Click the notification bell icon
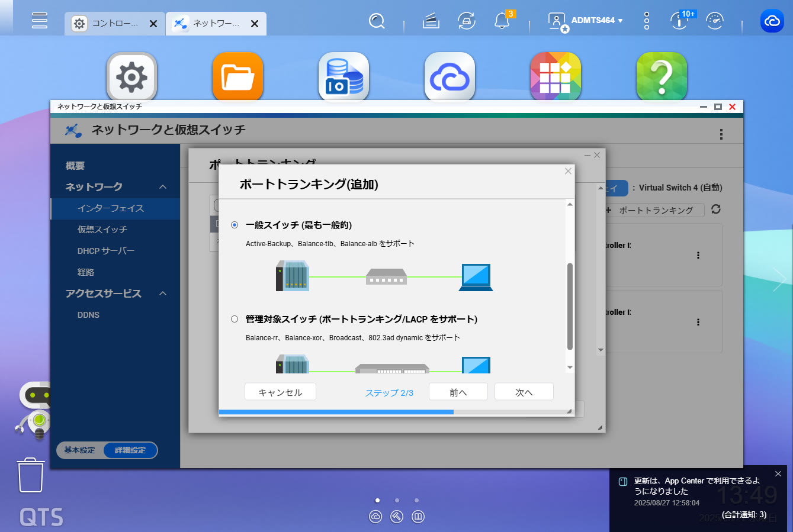Screen dimensions: 793x532 pyautogui.click(x=502, y=22)
